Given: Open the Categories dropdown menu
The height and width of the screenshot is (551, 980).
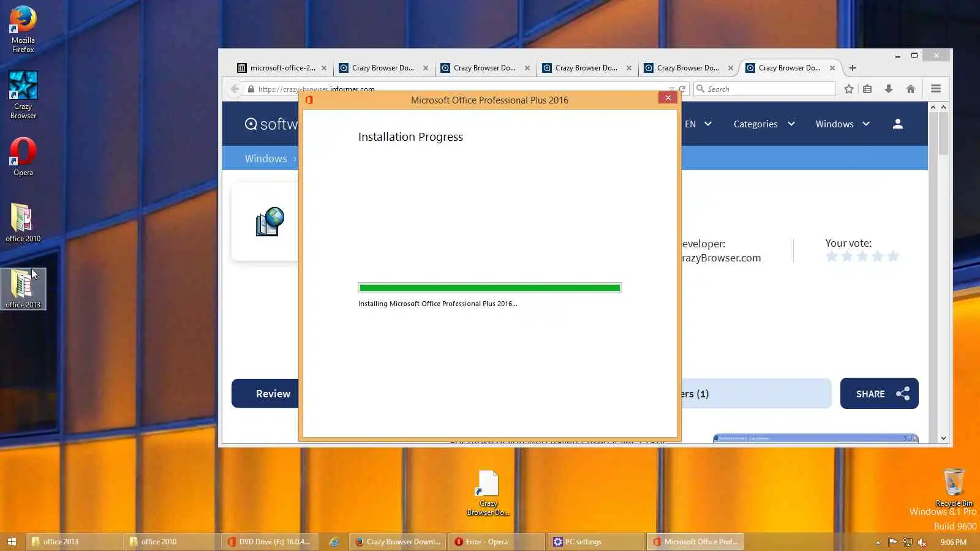Looking at the screenshot, I should 764,124.
